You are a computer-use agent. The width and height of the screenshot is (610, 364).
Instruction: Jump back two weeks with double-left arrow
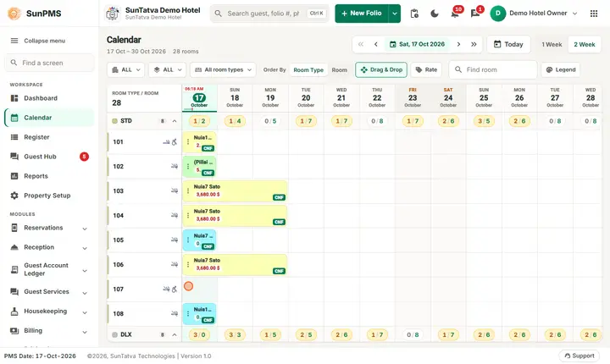click(361, 44)
